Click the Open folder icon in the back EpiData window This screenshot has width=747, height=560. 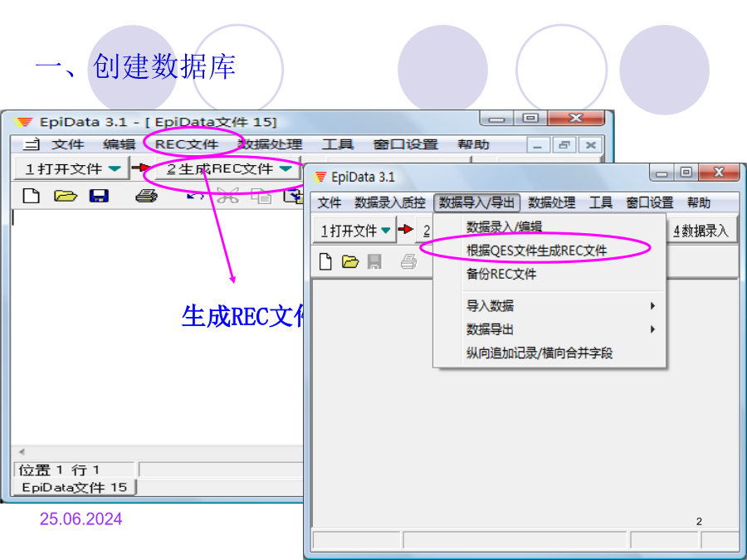pyautogui.click(x=66, y=196)
